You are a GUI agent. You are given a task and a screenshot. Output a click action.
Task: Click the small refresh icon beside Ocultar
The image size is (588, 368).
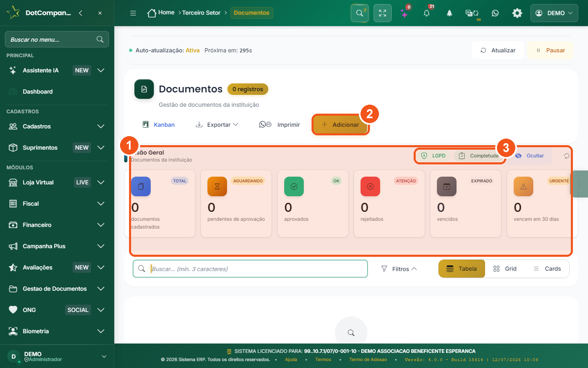coord(566,156)
